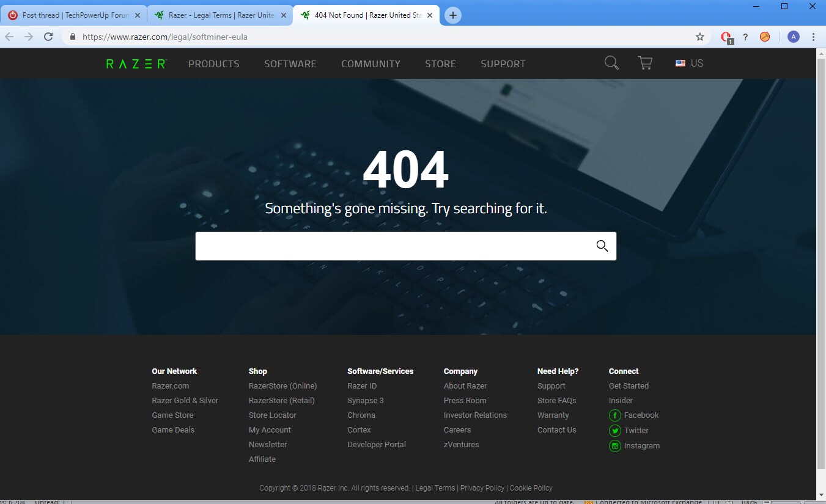The image size is (826, 504).
Task: Click the Instagram icon in footer
Action: pyautogui.click(x=615, y=446)
